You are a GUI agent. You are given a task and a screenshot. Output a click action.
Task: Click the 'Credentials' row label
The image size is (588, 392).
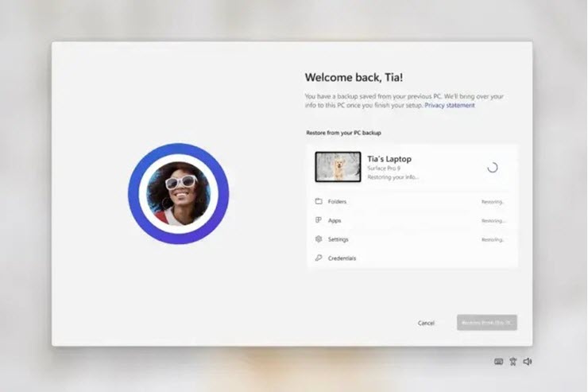point(342,258)
